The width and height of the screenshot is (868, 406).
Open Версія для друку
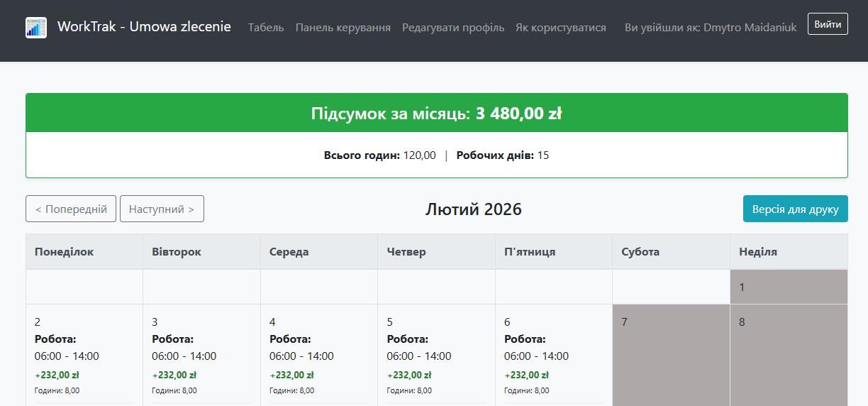(x=795, y=209)
